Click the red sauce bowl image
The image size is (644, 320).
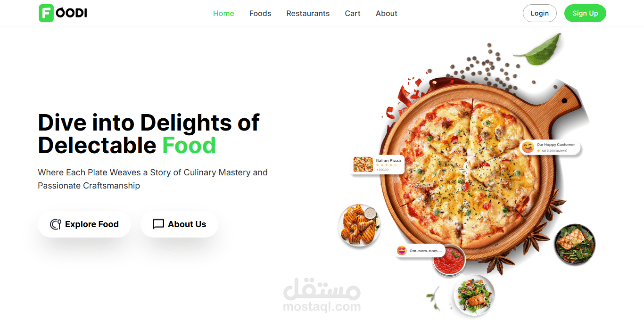449,261
